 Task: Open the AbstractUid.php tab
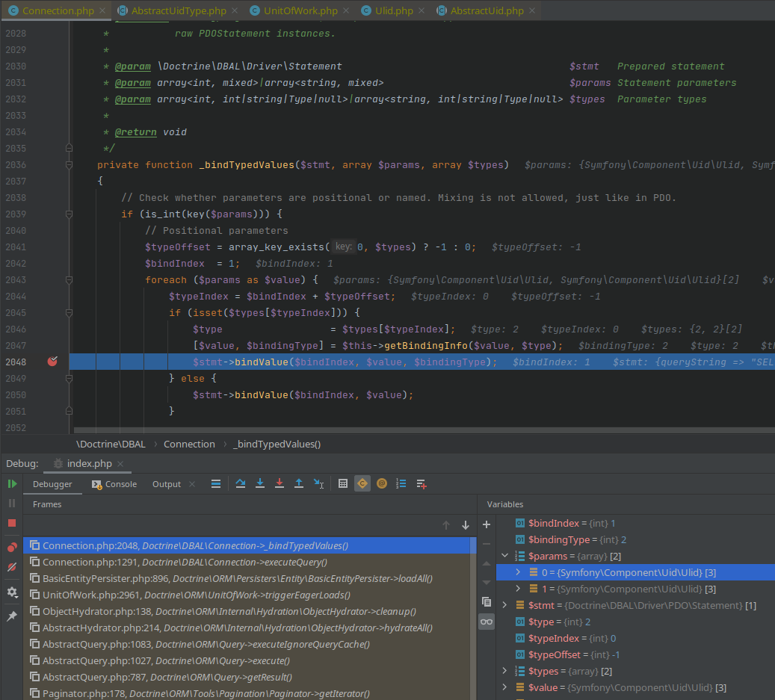tap(487, 10)
